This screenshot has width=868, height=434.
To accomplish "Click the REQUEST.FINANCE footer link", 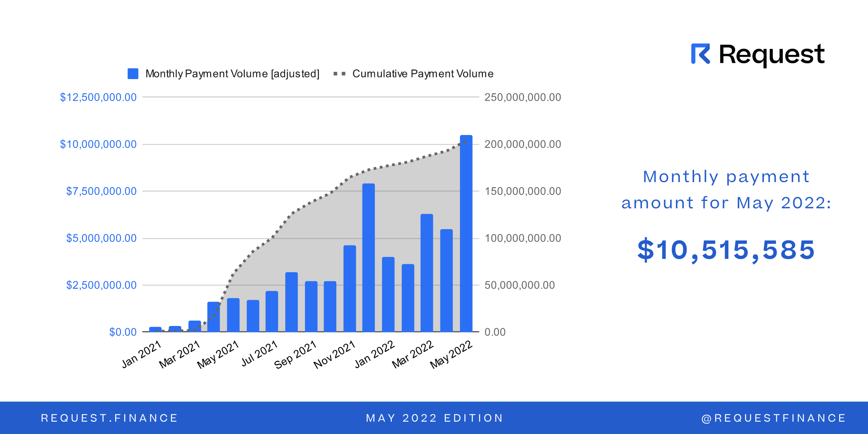I will 109,418.
